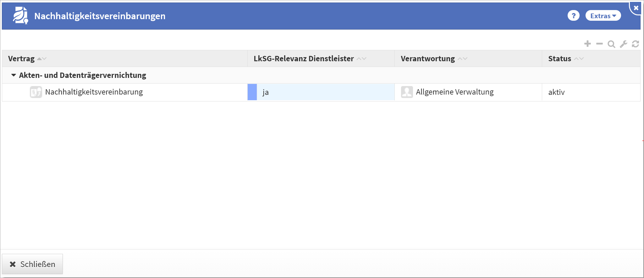644x278 pixels.
Task: Open table settings wrench icon
Action: [x=624, y=44]
